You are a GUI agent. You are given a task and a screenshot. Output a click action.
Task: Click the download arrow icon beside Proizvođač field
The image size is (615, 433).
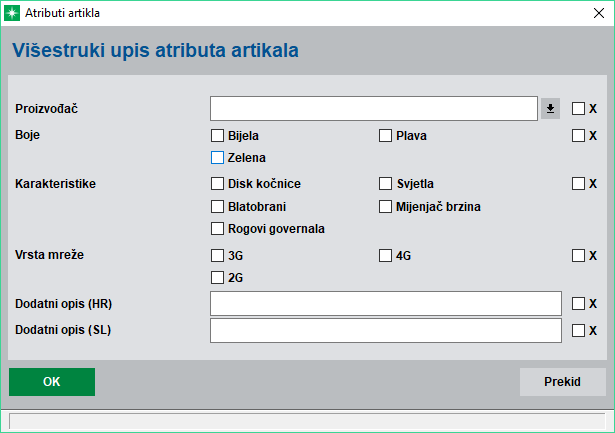tap(550, 109)
